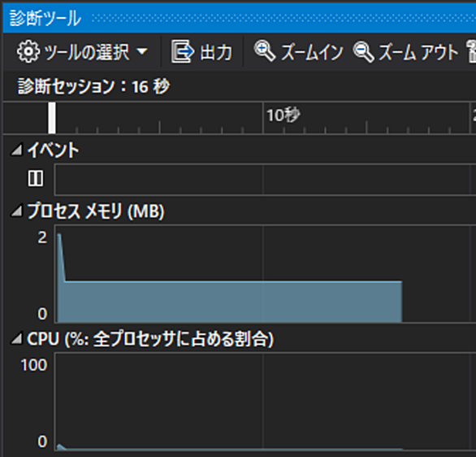The image size is (476, 457).
Task: Click the gear icon for tool selection
Action: [28, 52]
